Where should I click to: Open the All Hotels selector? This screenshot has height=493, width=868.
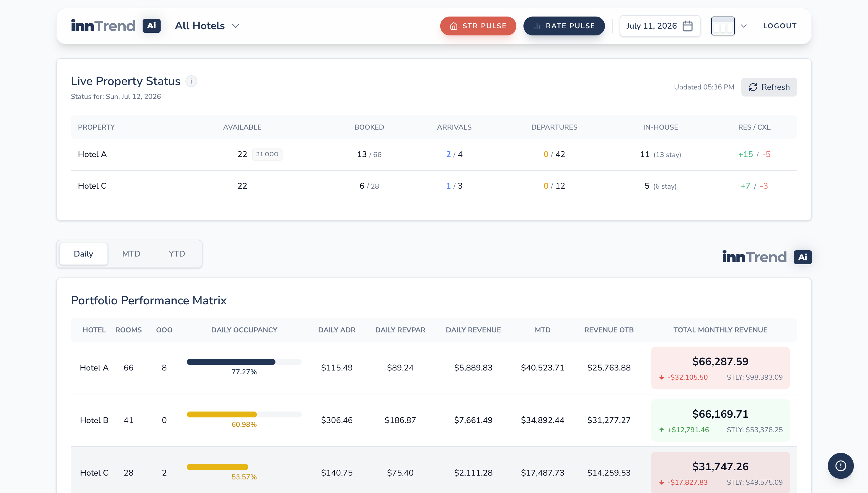[207, 26]
